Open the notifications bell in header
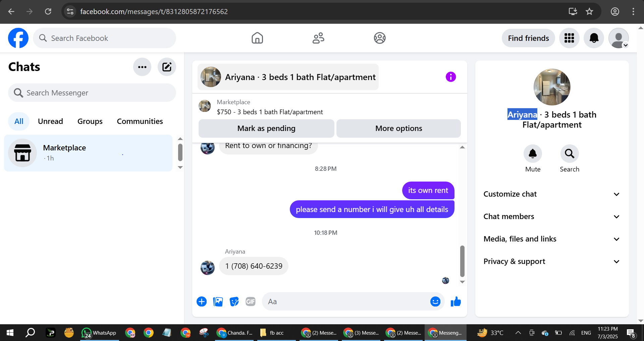 coord(594,38)
